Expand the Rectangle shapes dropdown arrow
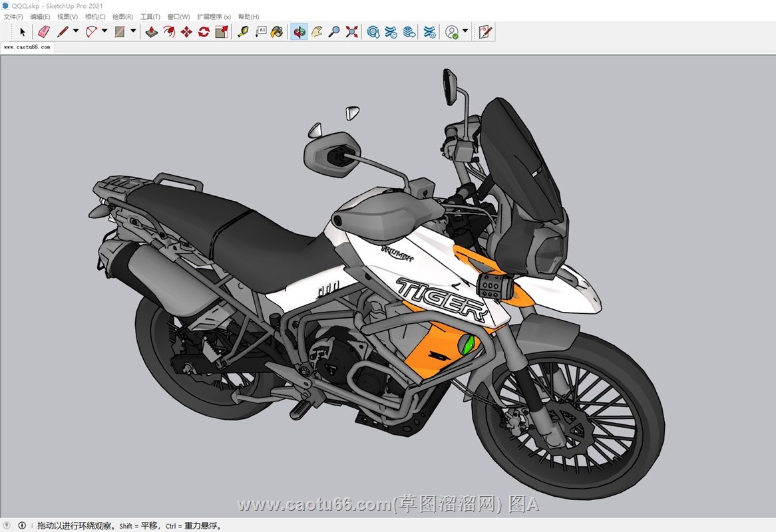The image size is (776, 532). coord(133,31)
